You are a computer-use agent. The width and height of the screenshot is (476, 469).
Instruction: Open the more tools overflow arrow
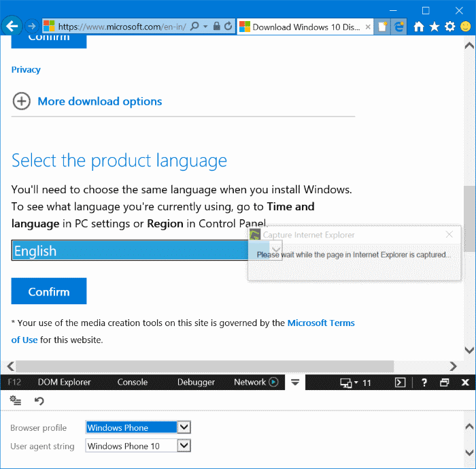[294, 382]
